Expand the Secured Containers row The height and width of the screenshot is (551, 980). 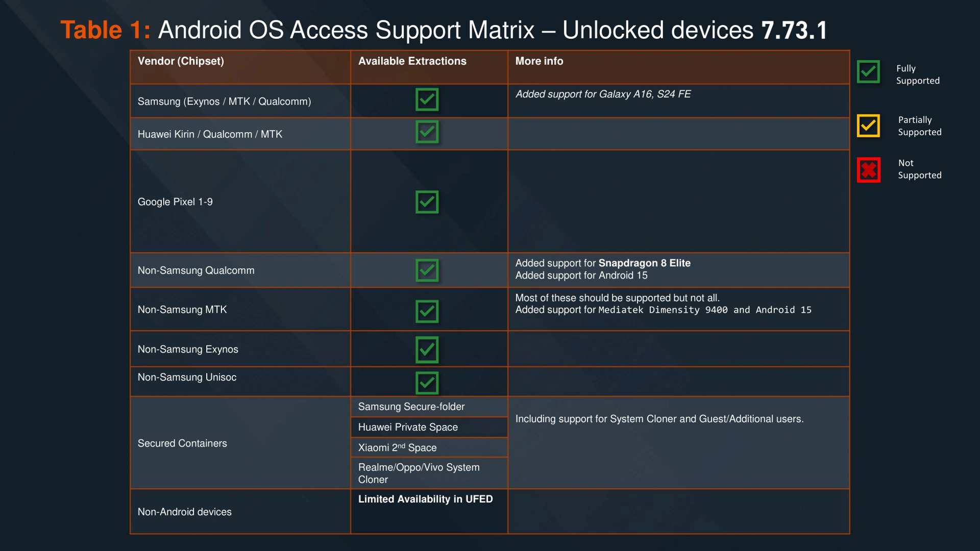[x=182, y=443]
